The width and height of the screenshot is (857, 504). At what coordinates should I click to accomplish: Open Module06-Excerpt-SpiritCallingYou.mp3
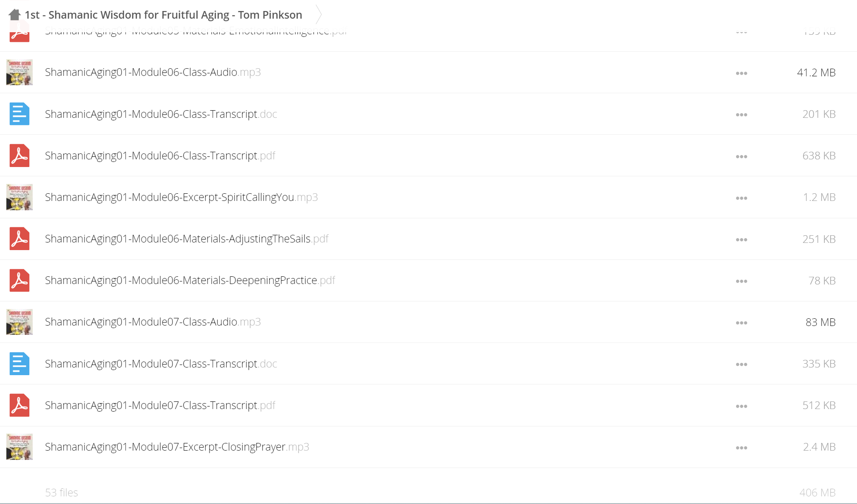[x=181, y=197]
